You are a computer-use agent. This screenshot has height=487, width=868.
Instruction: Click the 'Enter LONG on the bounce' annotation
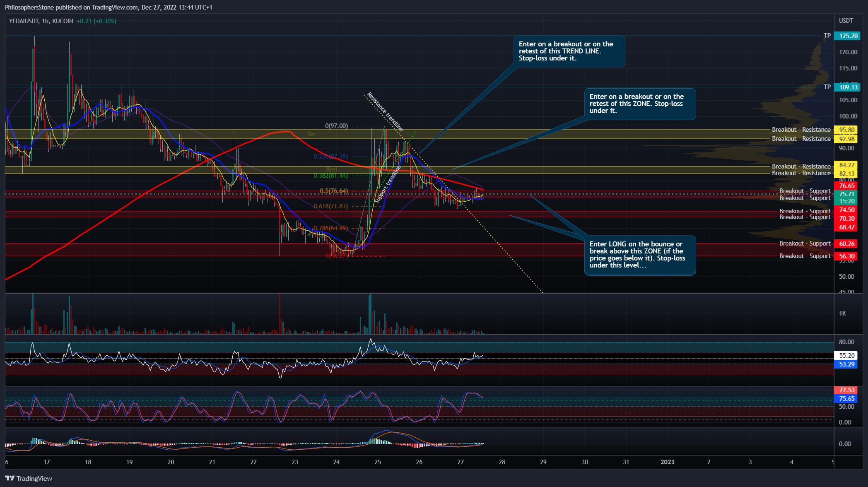coord(640,255)
